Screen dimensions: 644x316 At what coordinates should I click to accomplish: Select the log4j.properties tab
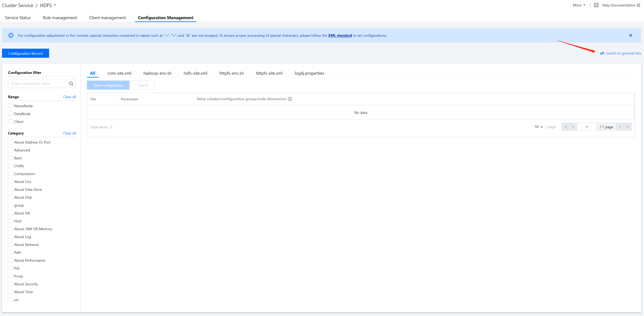[309, 73]
